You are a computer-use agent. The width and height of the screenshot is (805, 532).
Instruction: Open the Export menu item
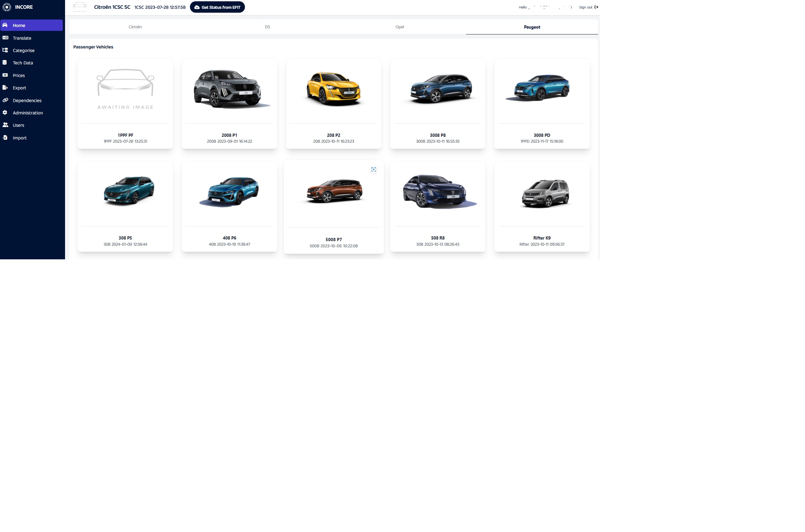[32, 88]
